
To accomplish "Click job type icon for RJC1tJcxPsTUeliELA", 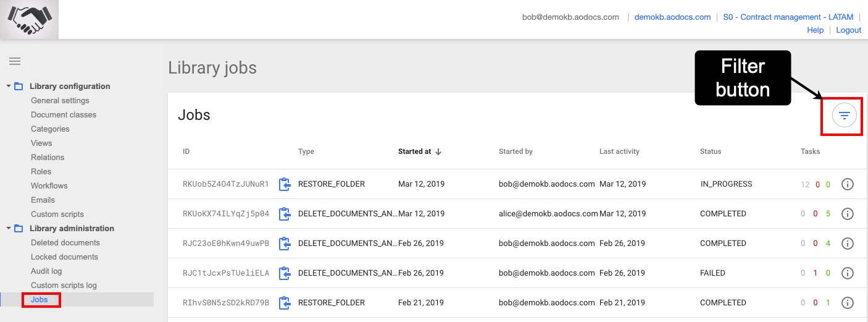I will pyautogui.click(x=285, y=273).
